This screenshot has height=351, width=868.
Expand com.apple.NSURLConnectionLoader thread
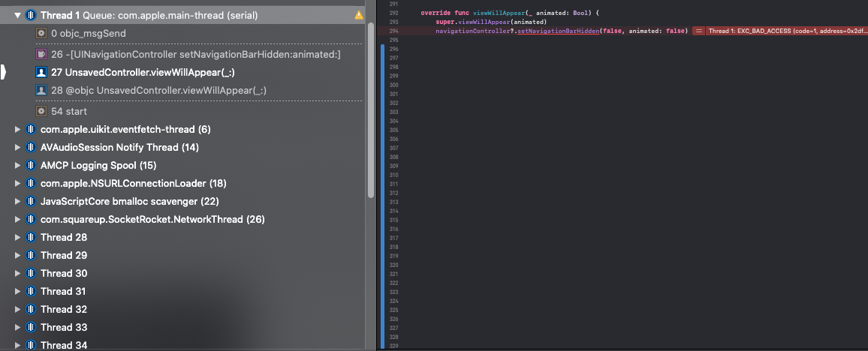(x=18, y=184)
